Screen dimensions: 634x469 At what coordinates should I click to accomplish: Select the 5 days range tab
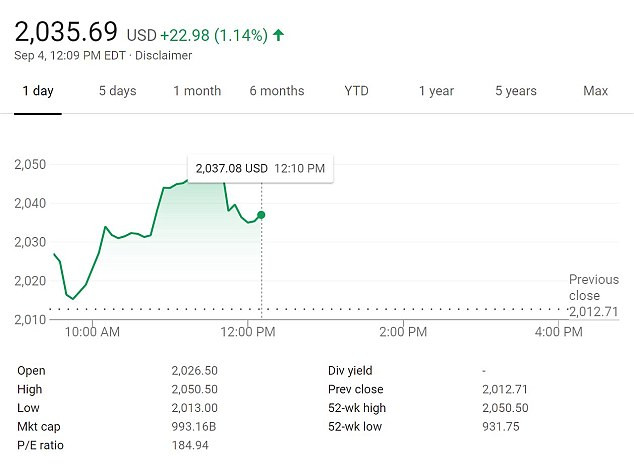click(x=117, y=91)
